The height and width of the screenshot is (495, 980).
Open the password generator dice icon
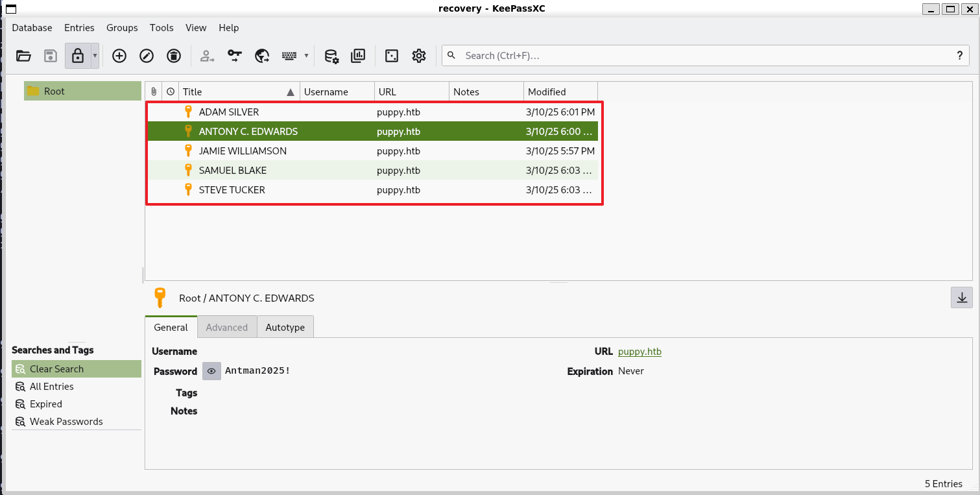(x=392, y=56)
